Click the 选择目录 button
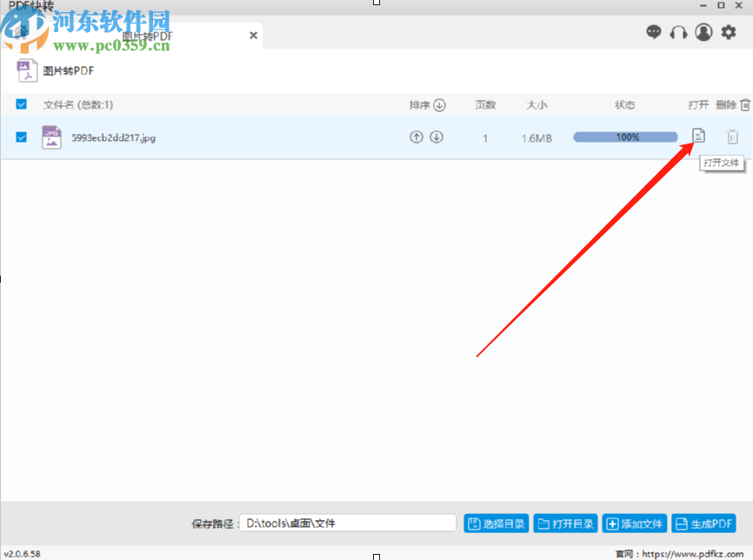 coord(496,523)
